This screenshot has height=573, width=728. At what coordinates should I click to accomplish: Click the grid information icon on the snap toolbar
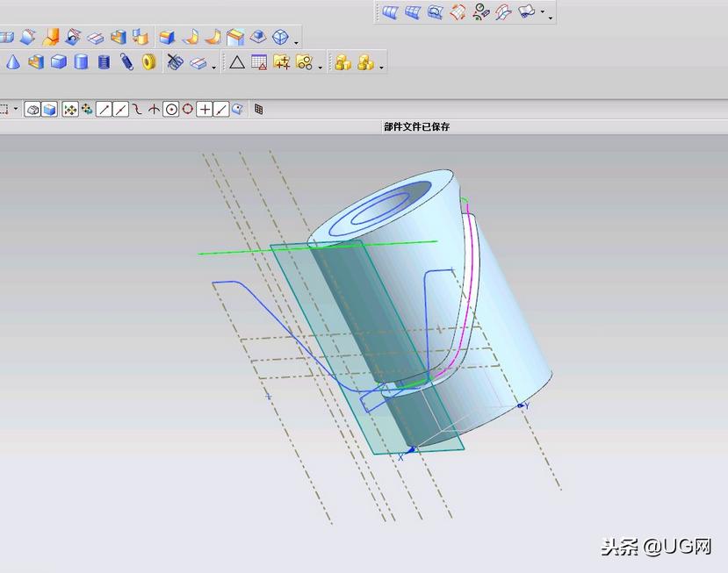point(259,109)
